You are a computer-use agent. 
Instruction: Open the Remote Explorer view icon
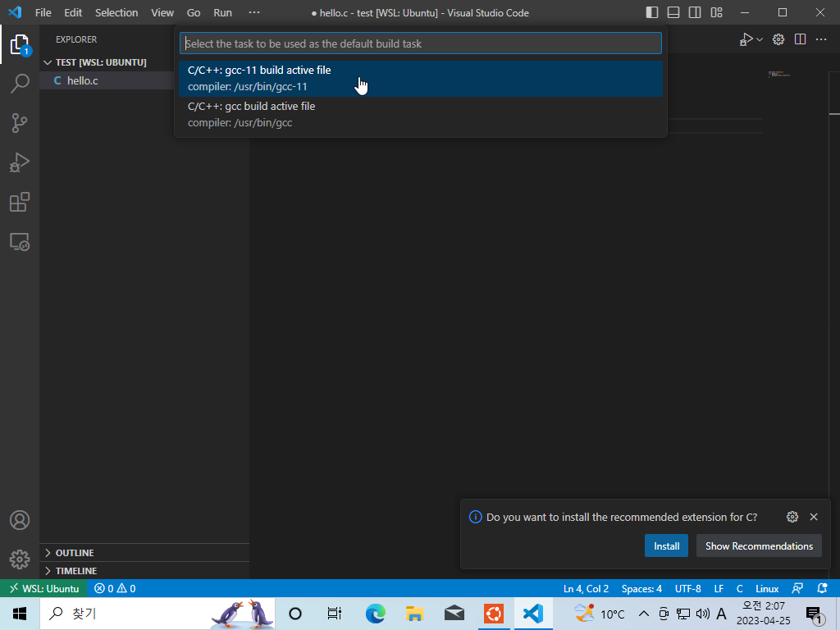pyautogui.click(x=20, y=242)
